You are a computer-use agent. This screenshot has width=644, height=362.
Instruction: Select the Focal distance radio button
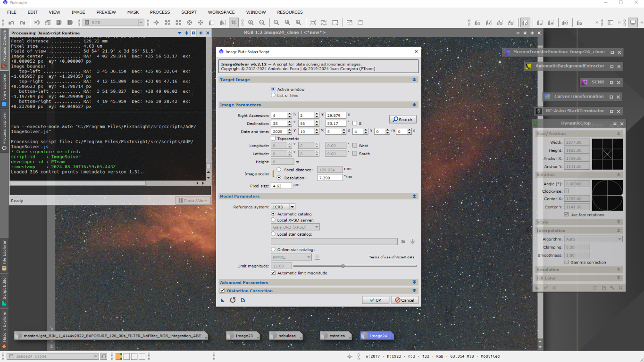(x=279, y=170)
